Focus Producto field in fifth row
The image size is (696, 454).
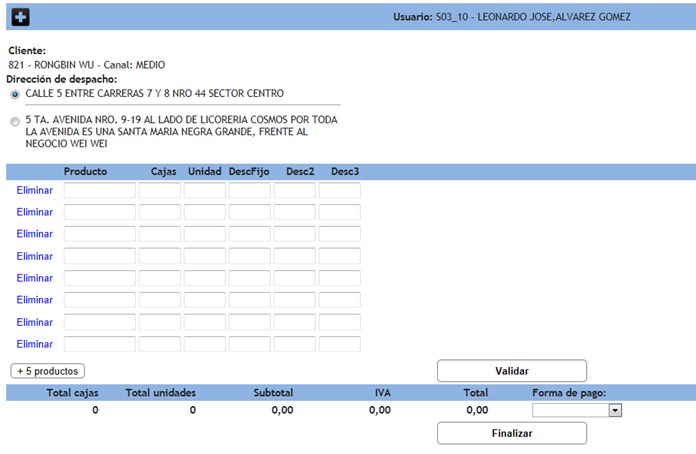pos(100,278)
